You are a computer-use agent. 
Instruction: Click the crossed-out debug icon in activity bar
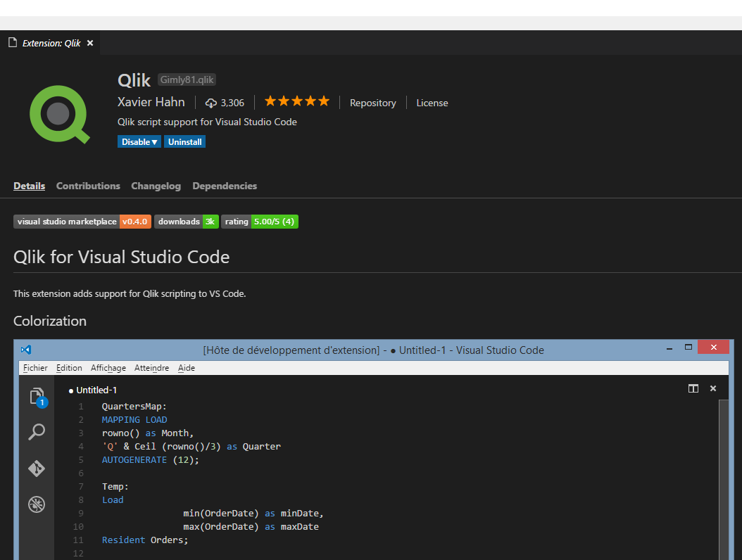37,504
